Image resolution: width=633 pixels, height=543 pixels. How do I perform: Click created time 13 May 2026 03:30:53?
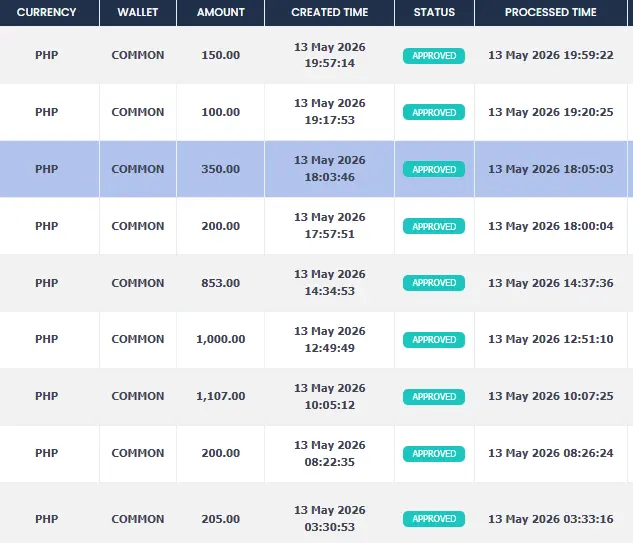point(329,518)
